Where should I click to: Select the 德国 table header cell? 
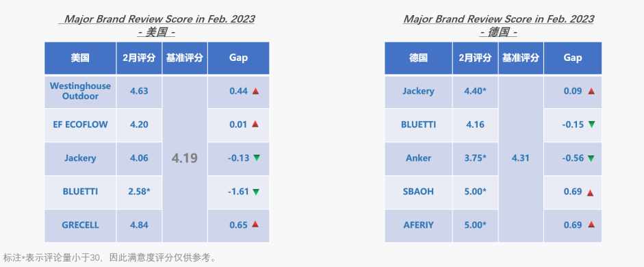(x=418, y=58)
